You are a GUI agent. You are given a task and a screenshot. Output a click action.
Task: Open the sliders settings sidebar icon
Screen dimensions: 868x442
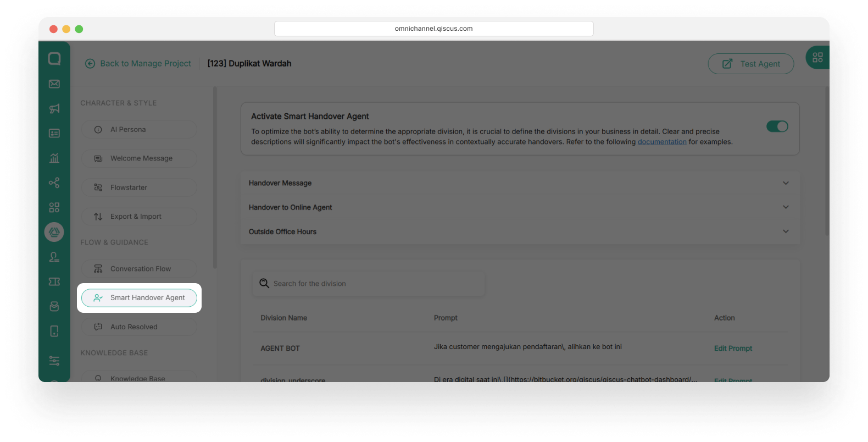[x=54, y=361]
